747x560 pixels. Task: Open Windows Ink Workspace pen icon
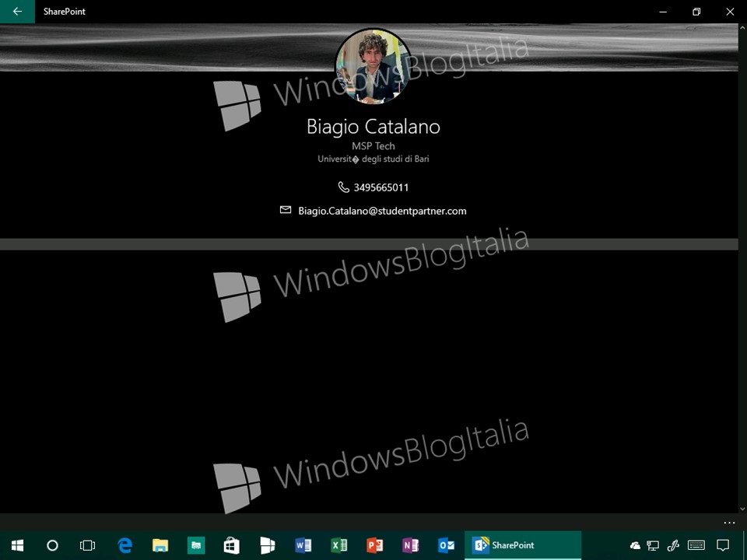point(673,546)
